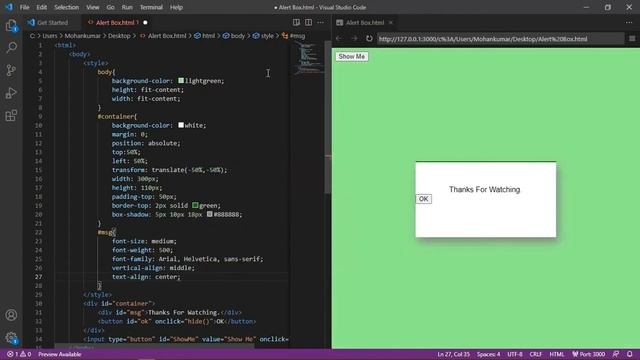Open the Accounts menu icon
This screenshot has width=640, height=360.
tap(11, 315)
